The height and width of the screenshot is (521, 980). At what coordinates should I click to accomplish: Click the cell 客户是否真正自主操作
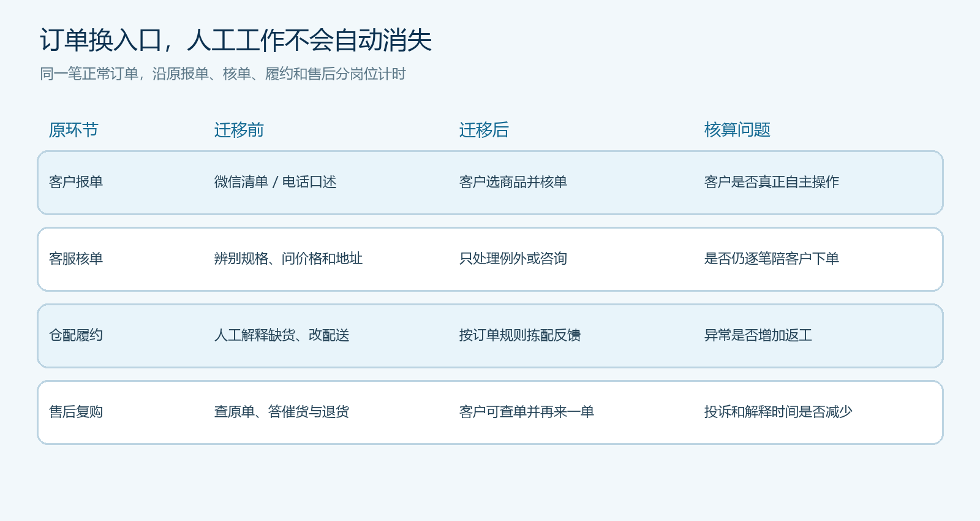click(x=772, y=182)
